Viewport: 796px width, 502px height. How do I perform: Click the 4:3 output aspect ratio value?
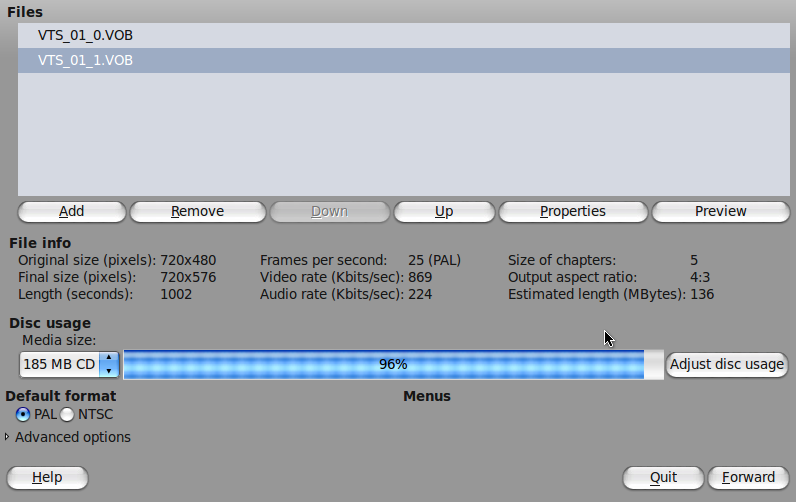[x=700, y=278]
